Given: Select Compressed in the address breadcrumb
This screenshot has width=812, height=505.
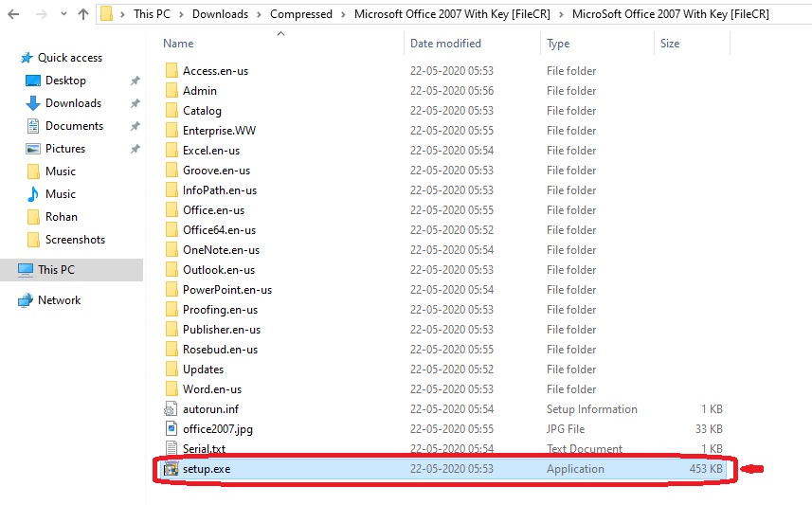Looking at the screenshot, I should click(x=301, y=14).
